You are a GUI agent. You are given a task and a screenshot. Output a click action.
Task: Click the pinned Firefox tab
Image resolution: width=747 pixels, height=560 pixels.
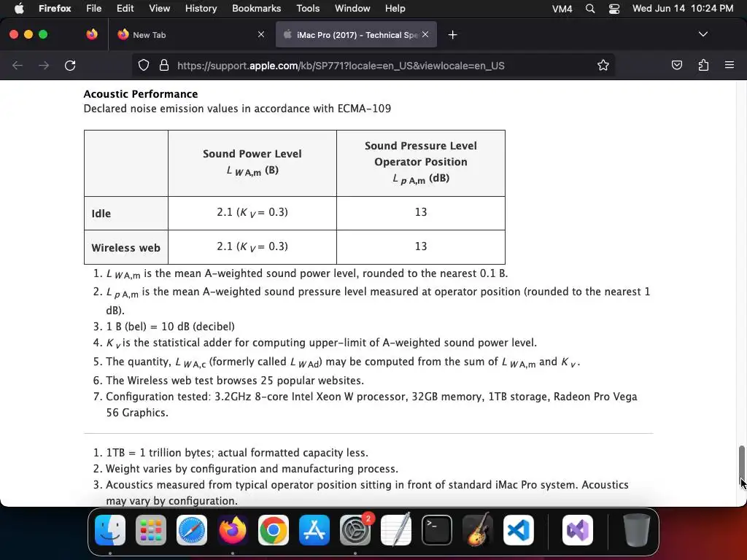92,34
